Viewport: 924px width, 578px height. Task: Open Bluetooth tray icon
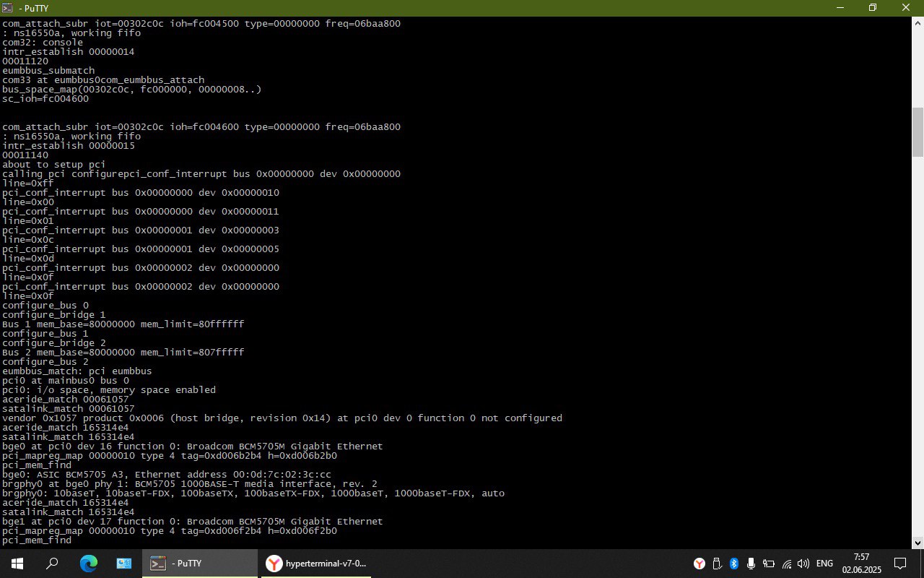[734, 564]
